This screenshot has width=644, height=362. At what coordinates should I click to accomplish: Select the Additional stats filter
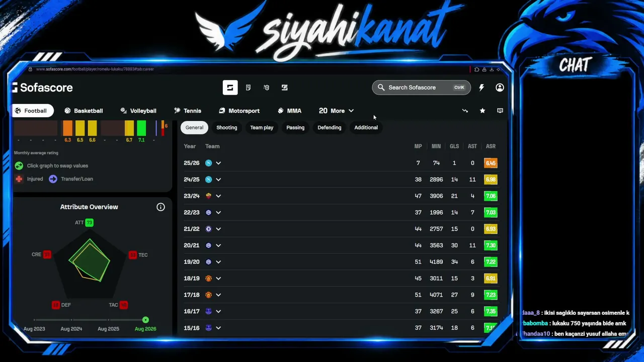point(366,128)
